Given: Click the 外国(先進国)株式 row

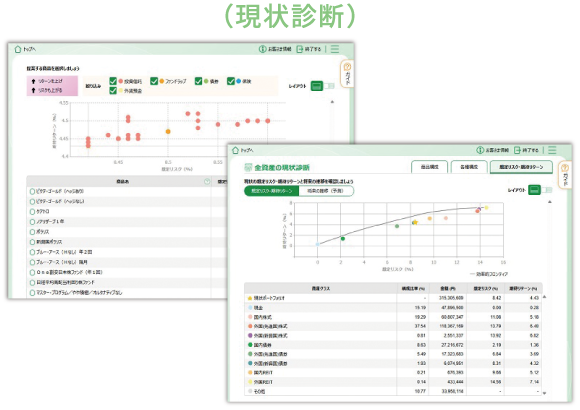Looking at the screenshot, I should (x=393, y=326).
